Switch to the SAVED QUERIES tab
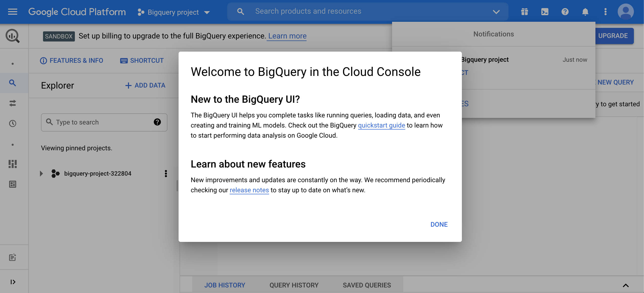 point(367,285)
